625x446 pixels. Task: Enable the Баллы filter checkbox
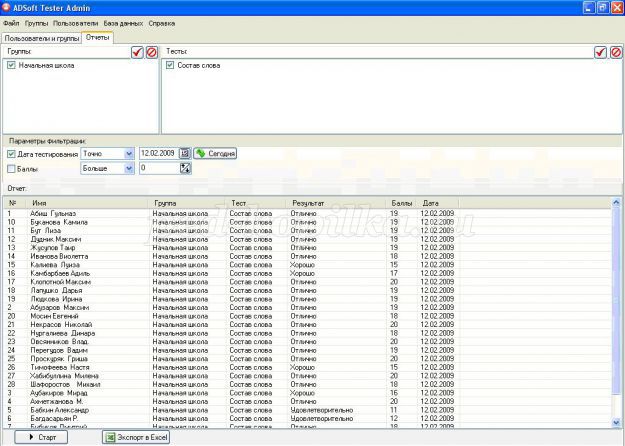(12, 169)
